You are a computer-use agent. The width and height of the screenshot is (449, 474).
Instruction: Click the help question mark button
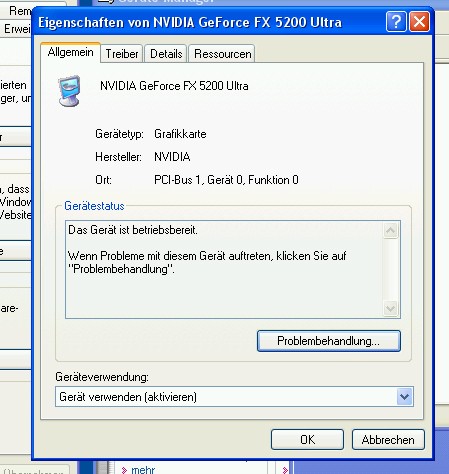tap(396, 22)
